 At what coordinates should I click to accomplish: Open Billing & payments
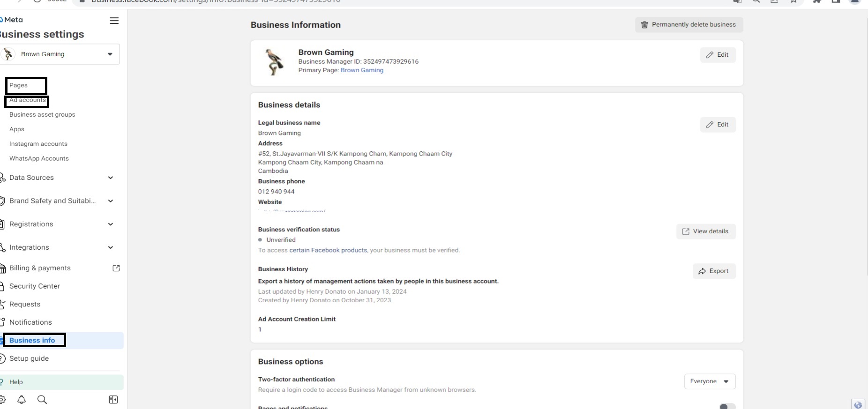40,268
